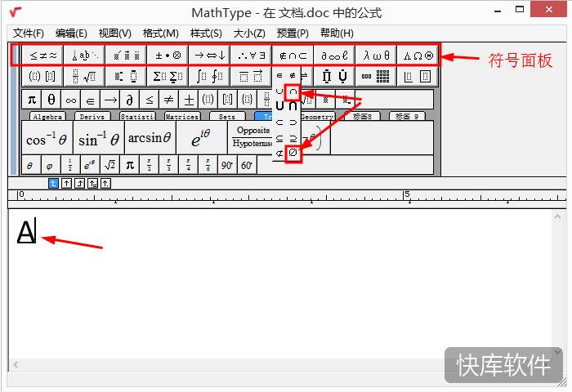Open the 帮助(H) menu
Screen dimensions: 572x392
point(337,33)
